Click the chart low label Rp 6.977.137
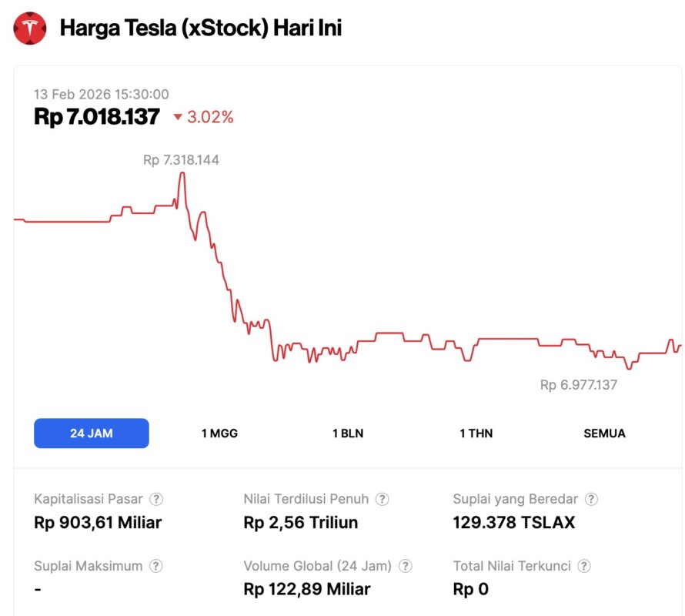The width and height of the screenshot is (685, 616). (x=578, y=385)
